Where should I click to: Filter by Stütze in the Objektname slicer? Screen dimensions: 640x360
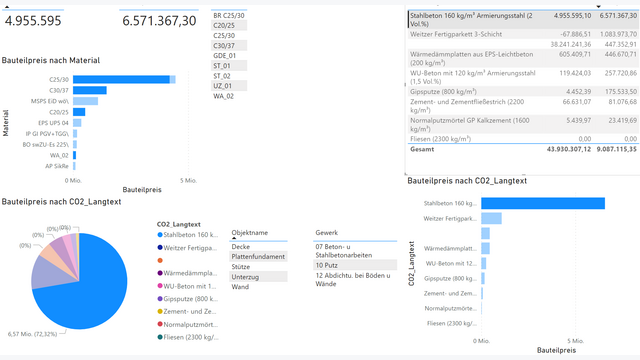point(258,267)
